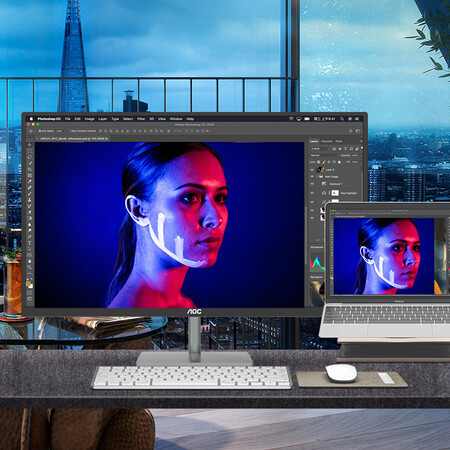
Task: Select the Eraser tool
Action: (30, 212)
